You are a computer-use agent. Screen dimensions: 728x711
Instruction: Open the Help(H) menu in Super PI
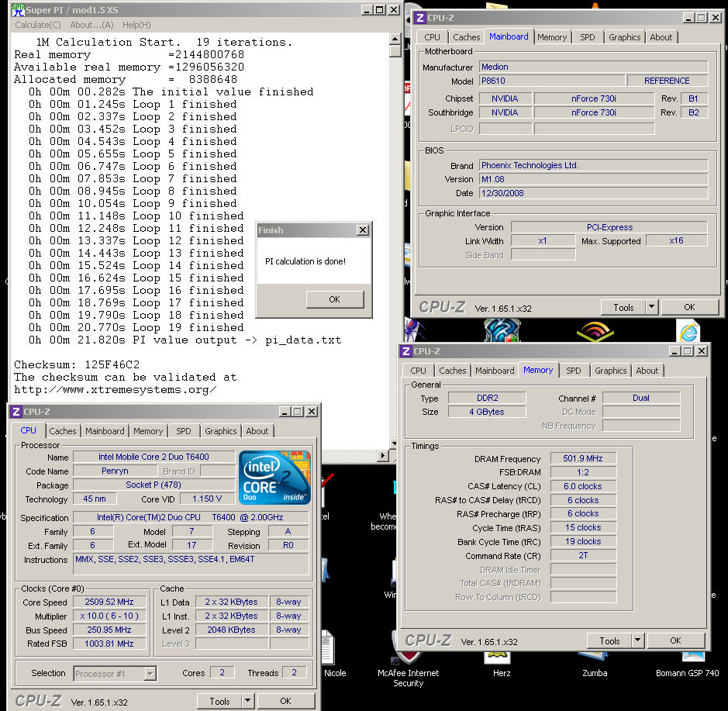tap(136, 25)
